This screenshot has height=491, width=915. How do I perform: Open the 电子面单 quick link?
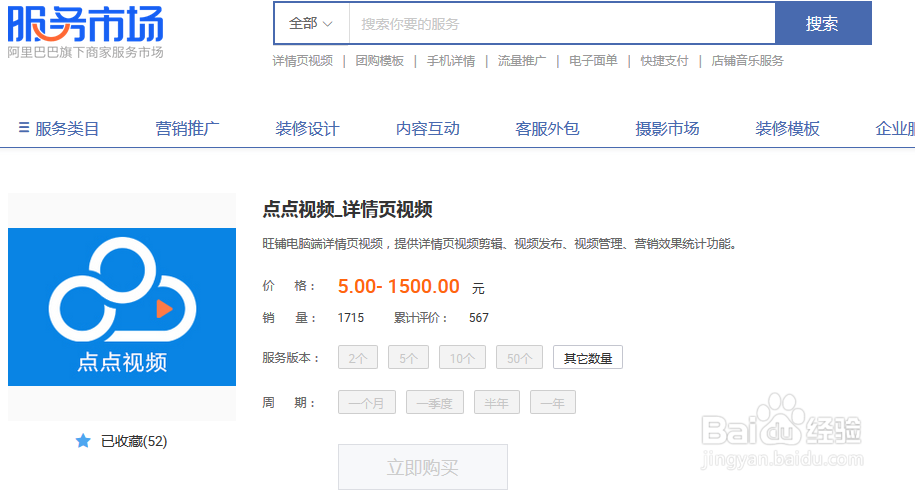[x=593, y=61]
